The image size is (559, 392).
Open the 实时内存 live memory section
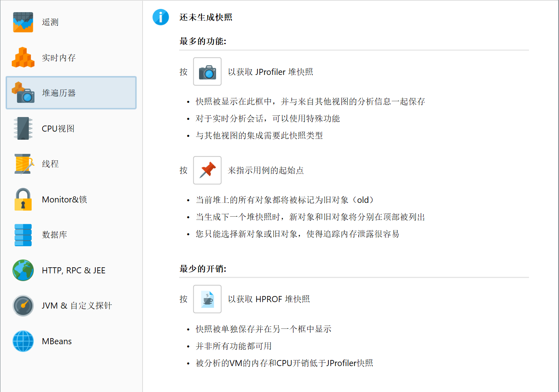[71, 58]
